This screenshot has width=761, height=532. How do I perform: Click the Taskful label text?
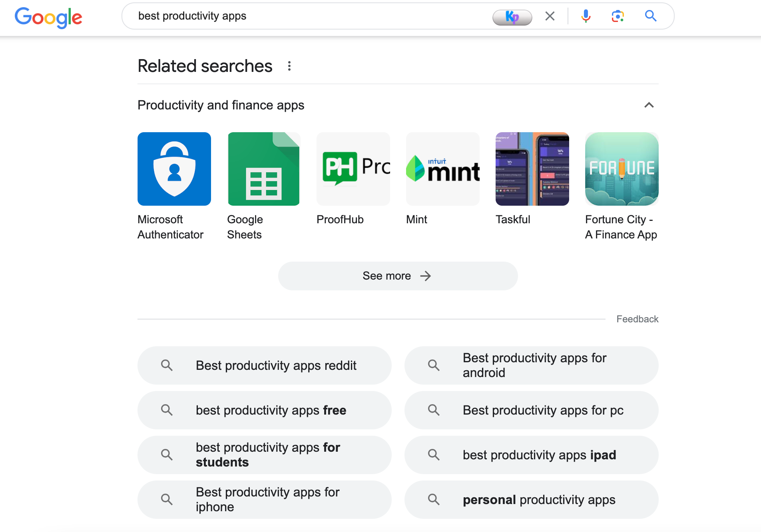(513, 219)
